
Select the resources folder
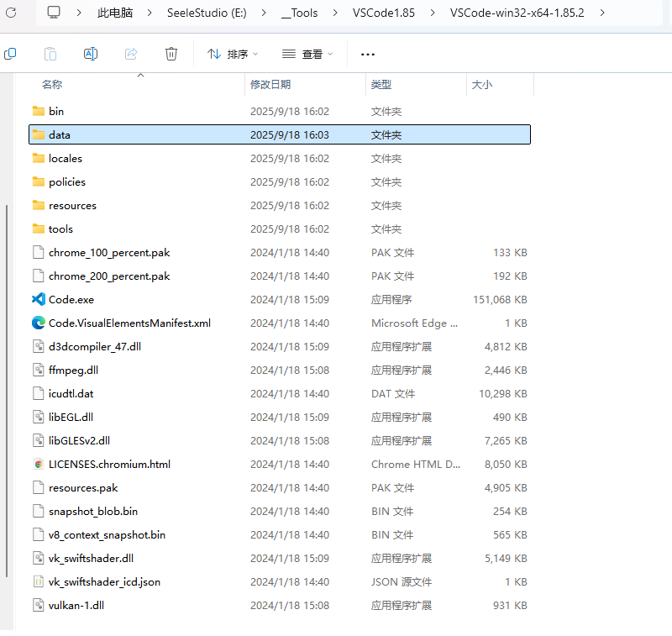coord(72,205)
